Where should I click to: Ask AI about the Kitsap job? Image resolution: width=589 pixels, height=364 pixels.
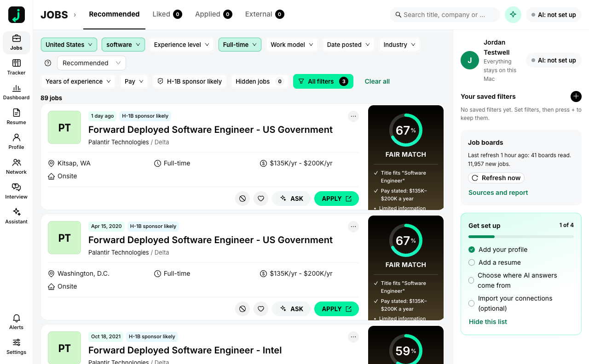point(291,199)
